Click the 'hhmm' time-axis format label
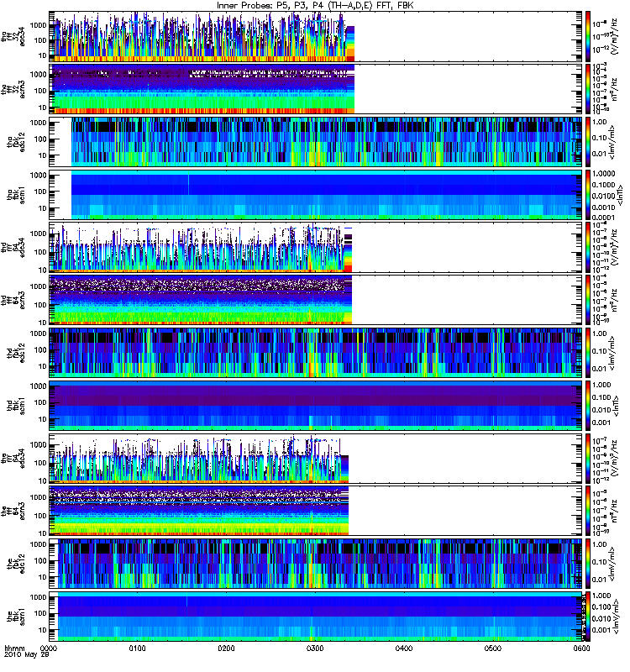The height and width of the screenshot is (672, 630). 14,648
